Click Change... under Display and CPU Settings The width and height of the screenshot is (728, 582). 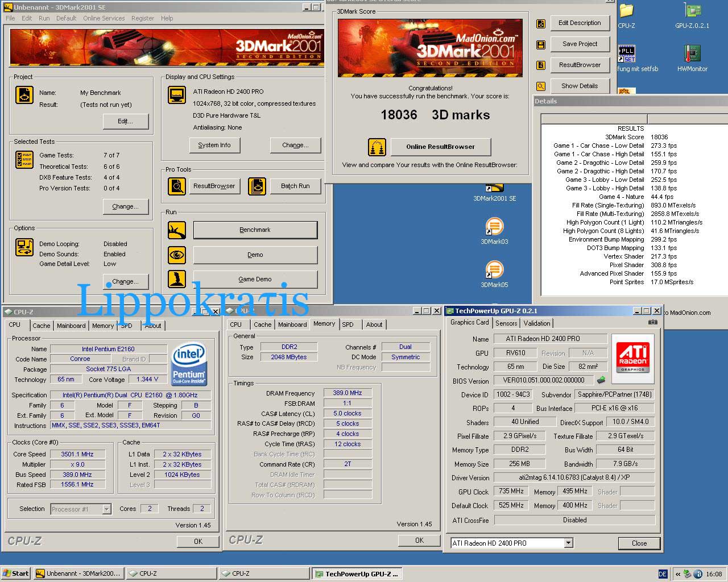coord(295,145)
